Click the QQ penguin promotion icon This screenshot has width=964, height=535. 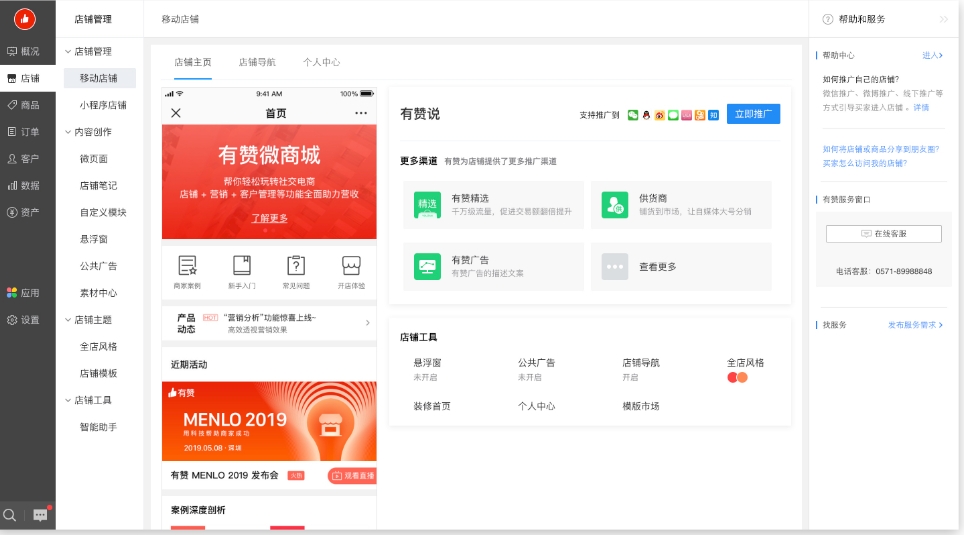point(646,115)
